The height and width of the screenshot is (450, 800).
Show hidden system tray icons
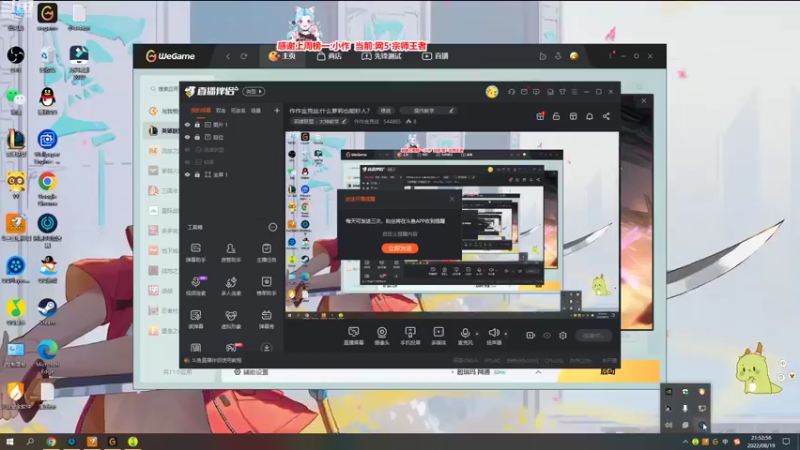coord(685,441)
